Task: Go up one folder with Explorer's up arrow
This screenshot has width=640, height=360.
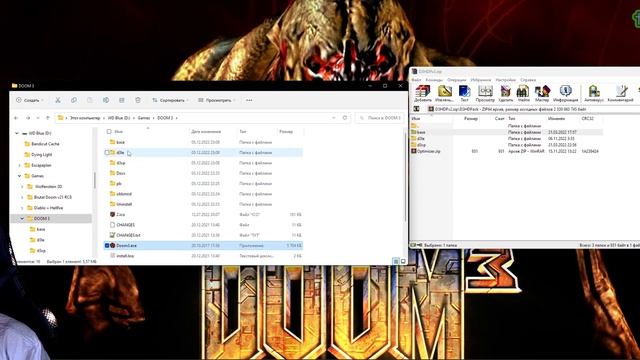Action: pyautogui.click(x=48, y=118)
